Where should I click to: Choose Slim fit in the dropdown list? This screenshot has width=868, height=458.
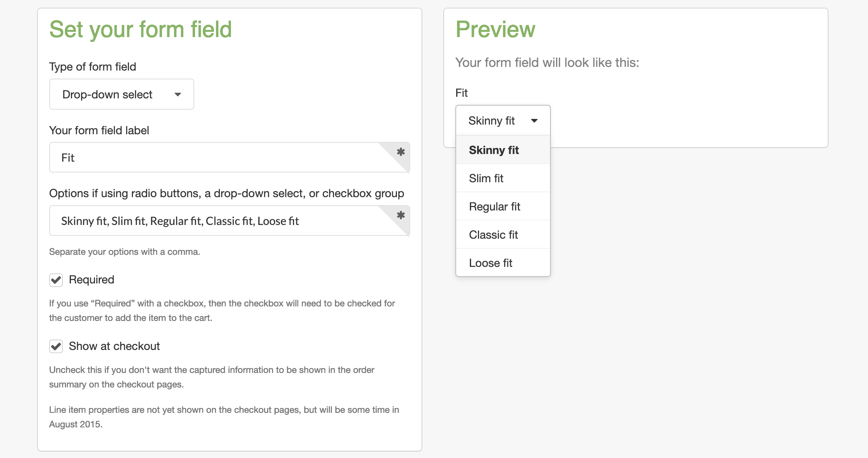486,178
